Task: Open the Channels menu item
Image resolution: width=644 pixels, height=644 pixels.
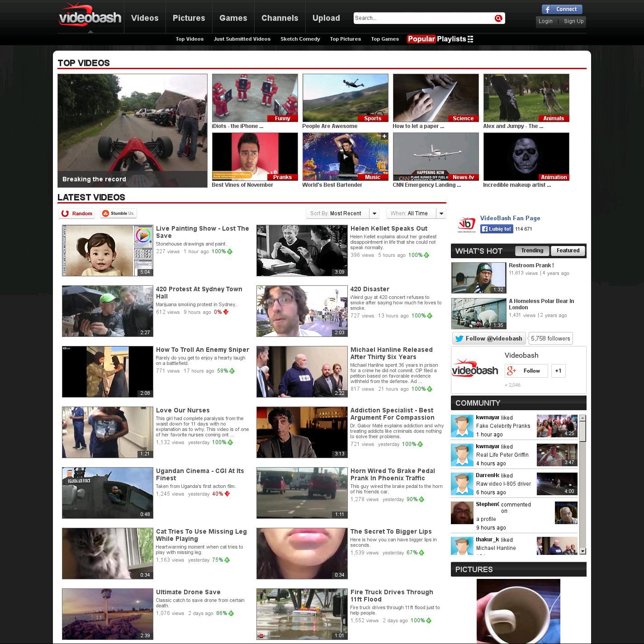Action: [x=279, y=18]
